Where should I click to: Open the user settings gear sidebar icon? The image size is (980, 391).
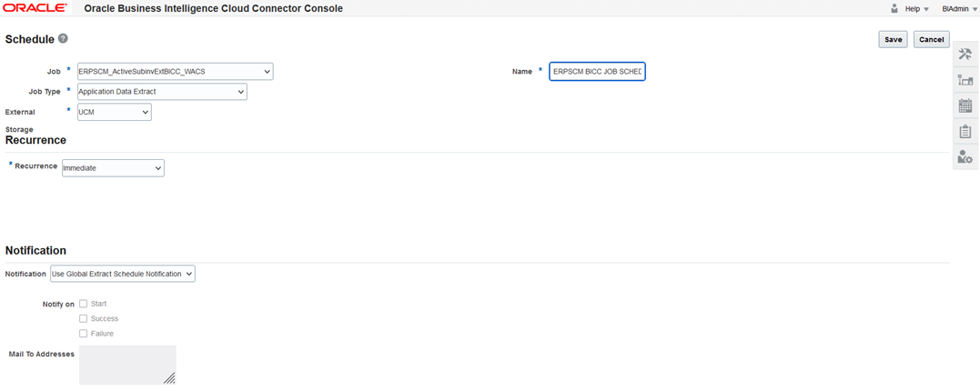click(965, 157)
